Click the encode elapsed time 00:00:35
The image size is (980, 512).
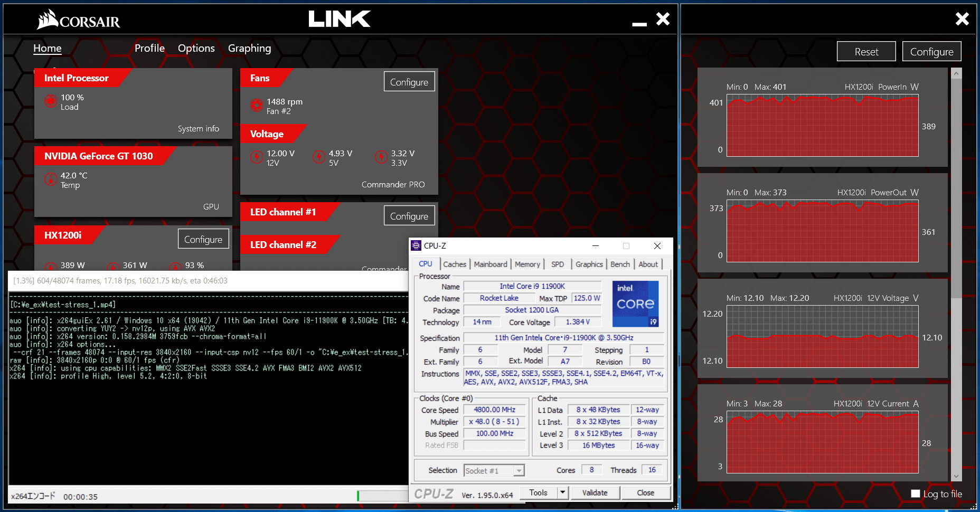(x=81, y=497)
